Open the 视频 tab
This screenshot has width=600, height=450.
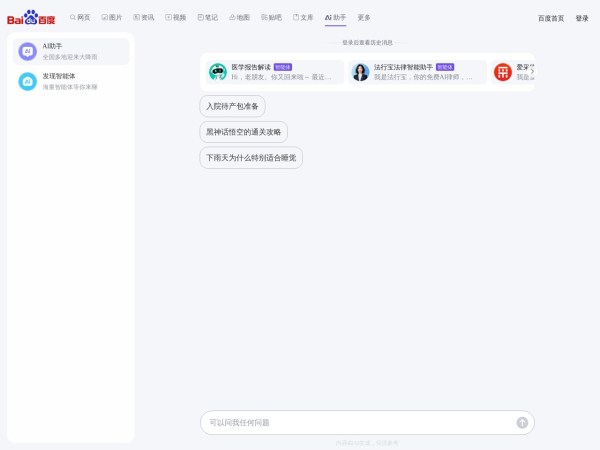click(x=176, y=18)
